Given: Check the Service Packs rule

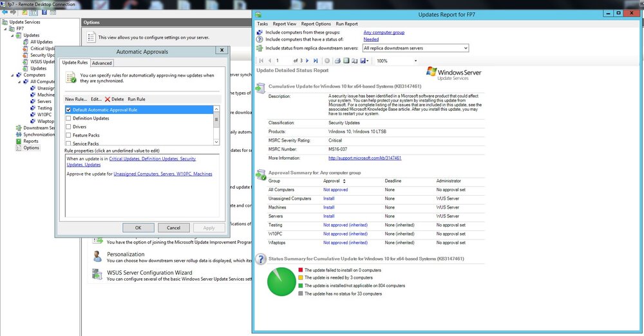Looking at the screenshot, I should (69, 144).
